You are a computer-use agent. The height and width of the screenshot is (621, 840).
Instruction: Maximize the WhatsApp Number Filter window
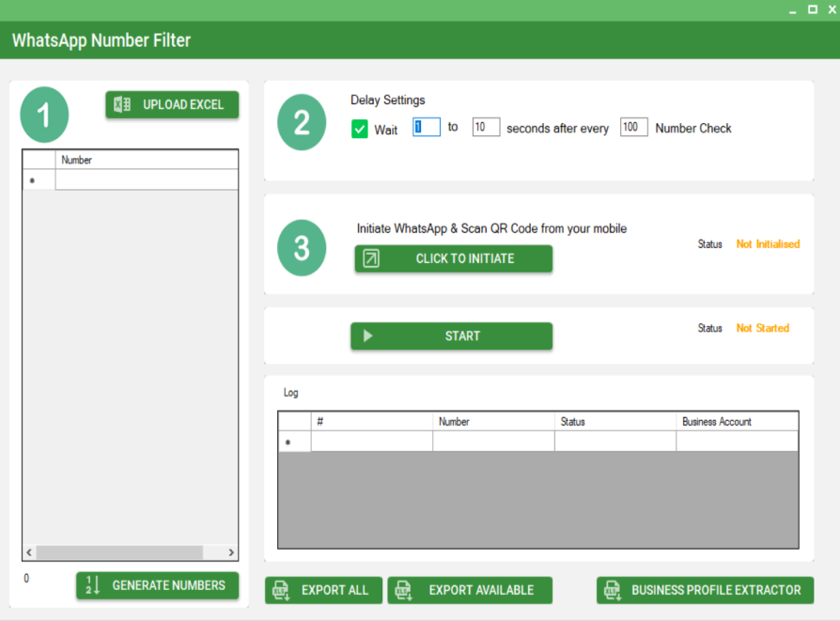pos(813,9)
